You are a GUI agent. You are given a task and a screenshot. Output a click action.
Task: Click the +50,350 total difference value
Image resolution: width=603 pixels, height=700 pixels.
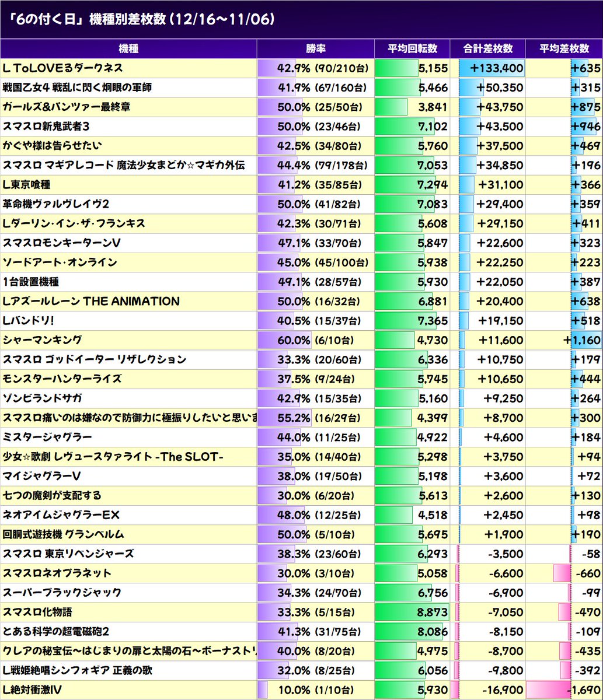[x=500, y=88]
